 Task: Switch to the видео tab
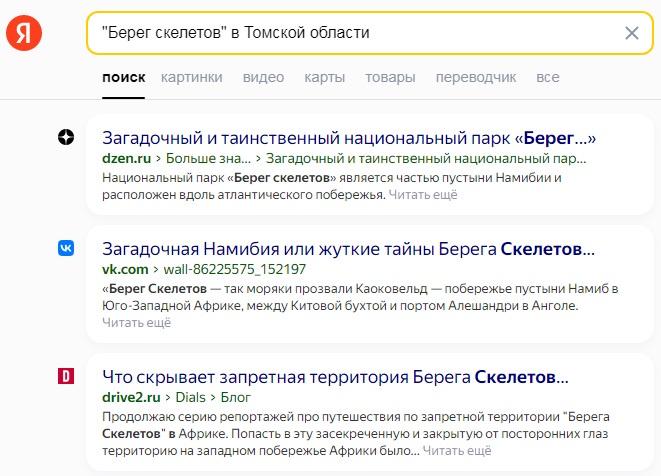(x=263, y=77)
